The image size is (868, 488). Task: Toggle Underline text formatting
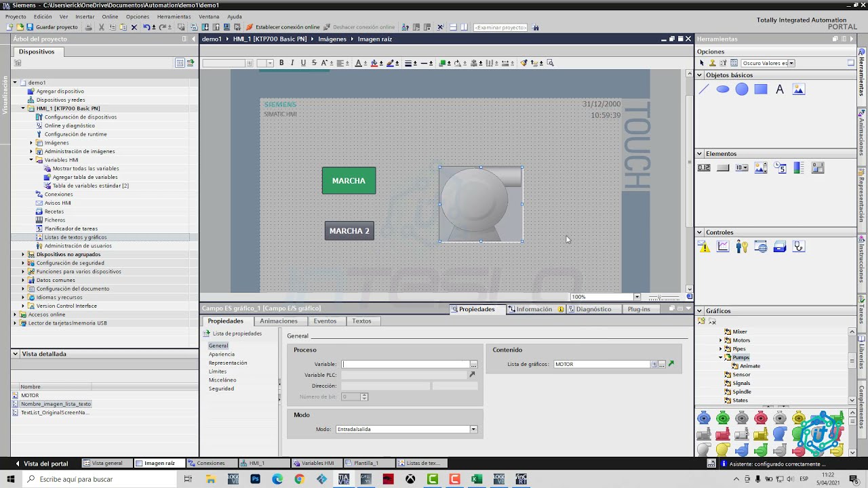(303, 63)
